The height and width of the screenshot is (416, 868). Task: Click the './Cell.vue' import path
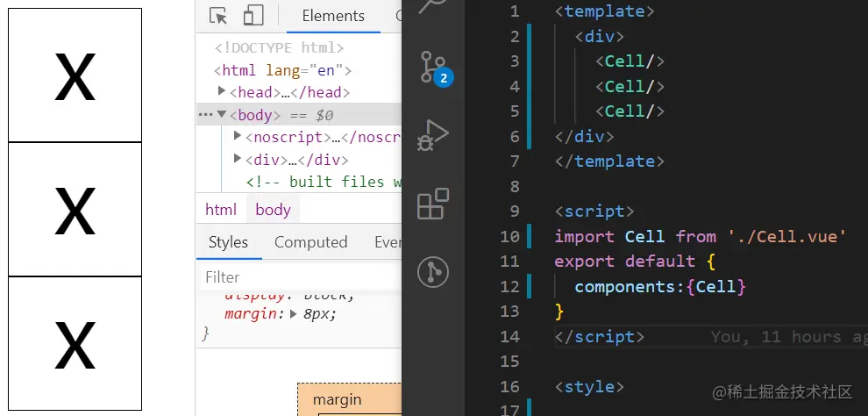point(787,237)
